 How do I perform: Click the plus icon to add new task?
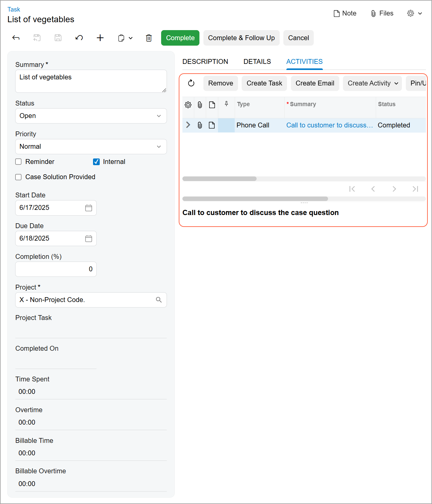(x=100, y=38)
